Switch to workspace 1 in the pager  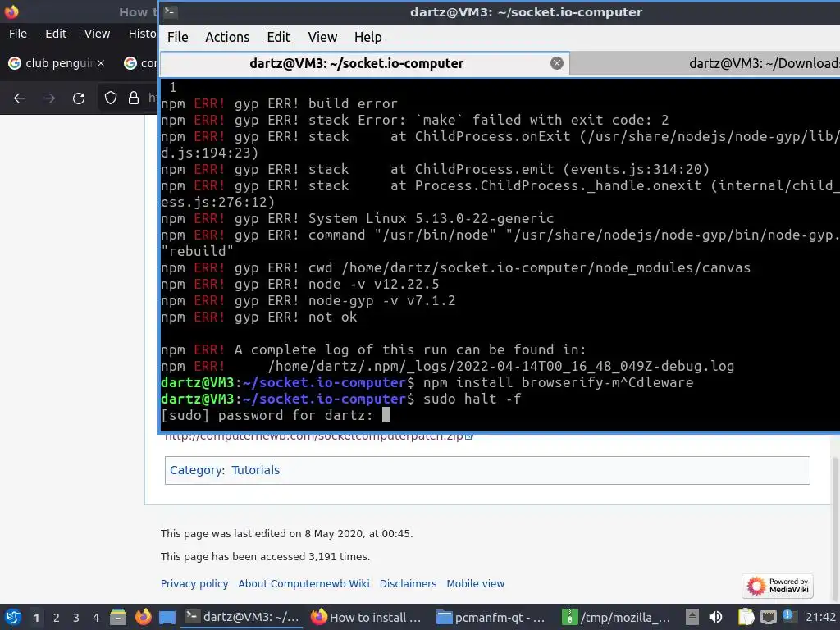pos(36,618)
